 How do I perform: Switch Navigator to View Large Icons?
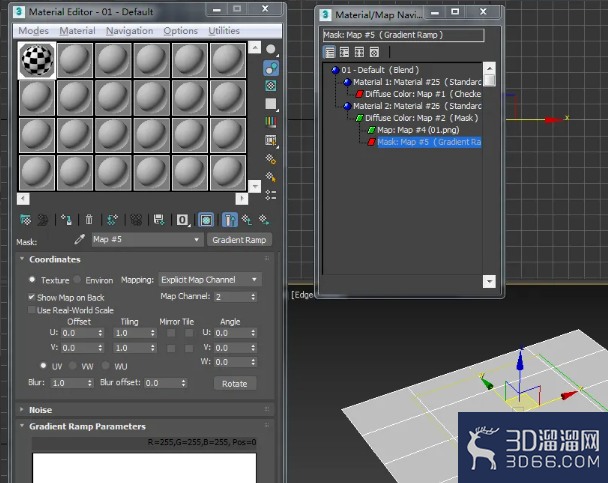374,52
